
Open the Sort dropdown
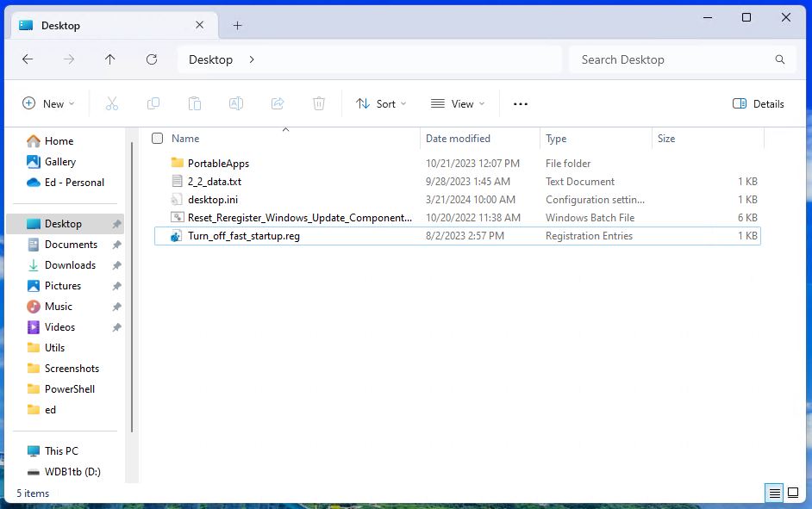(380, 103)
